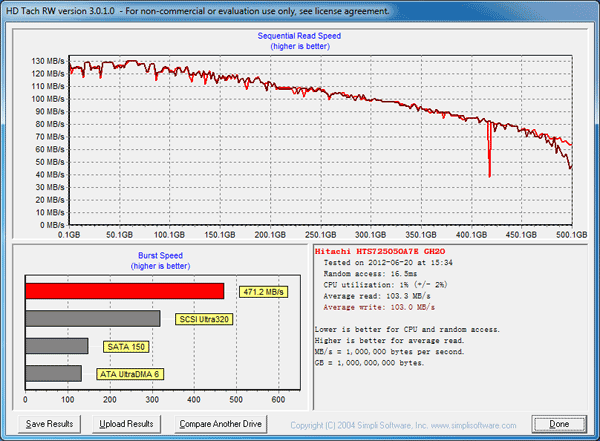Select the red burst speed bar
This screenshot has width=600, height=441.
[124, 291]
